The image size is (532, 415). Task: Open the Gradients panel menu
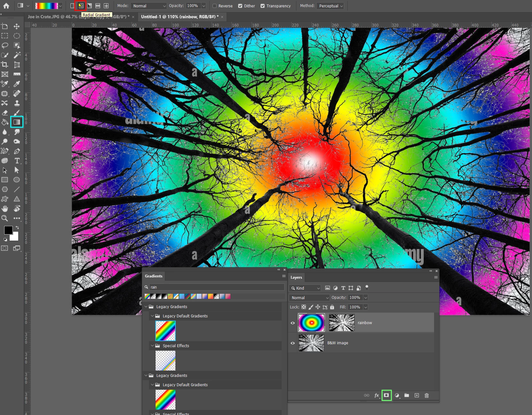point(284,276)
